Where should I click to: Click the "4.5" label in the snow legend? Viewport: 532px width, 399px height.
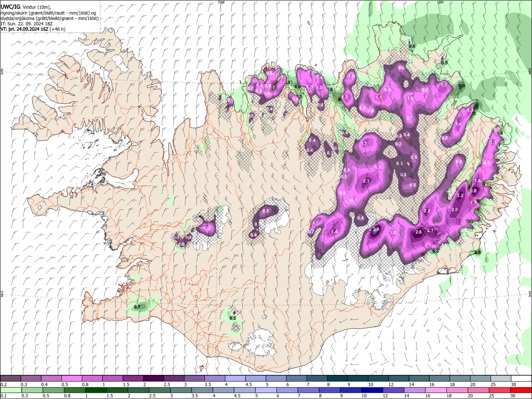pyautogui.click(x=248, y=384)
